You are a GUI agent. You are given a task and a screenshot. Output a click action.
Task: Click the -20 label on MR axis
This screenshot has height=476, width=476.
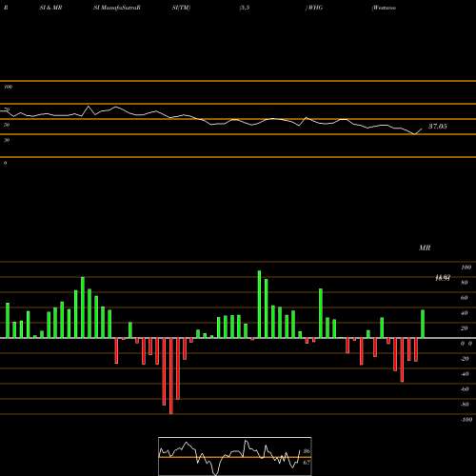click(465, 359)
